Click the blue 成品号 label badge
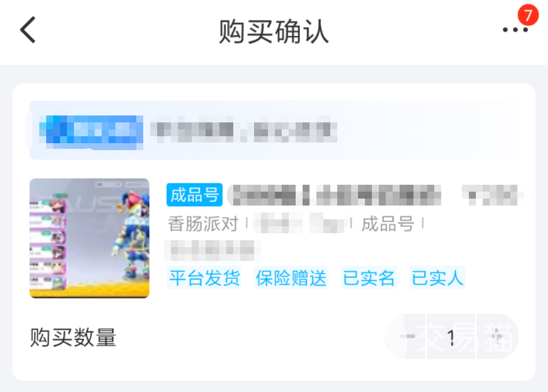The width and height of the screenshot is (548, 392). tap(195, 195)
